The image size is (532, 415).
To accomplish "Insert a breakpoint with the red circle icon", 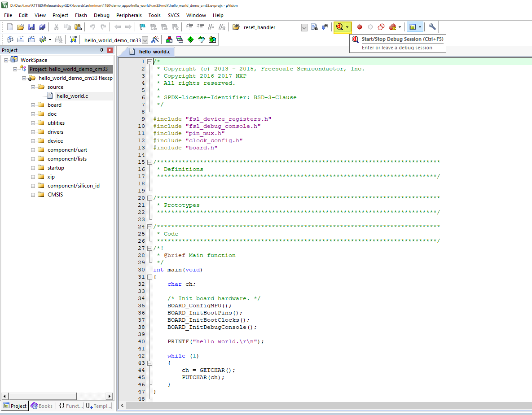I will click(360, 27).
